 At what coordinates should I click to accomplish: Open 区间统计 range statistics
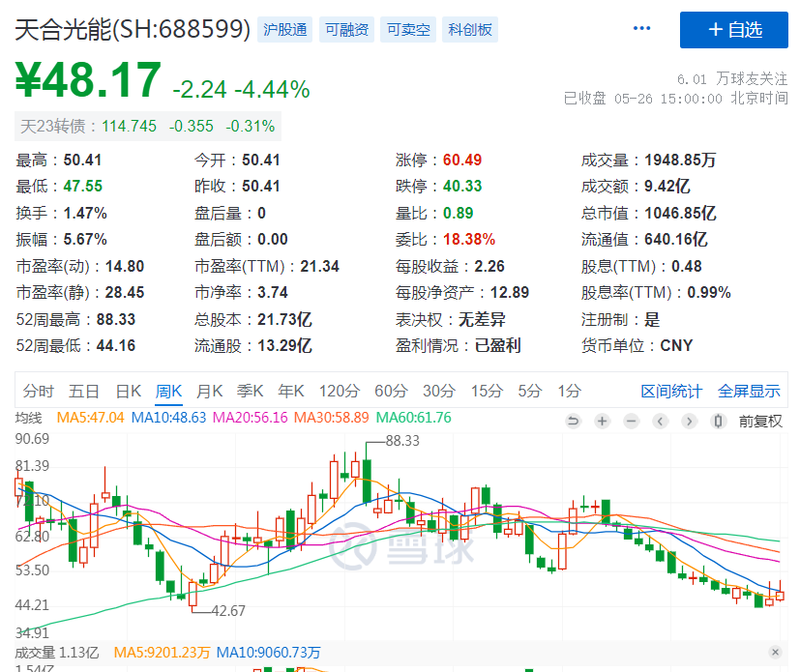point(671,391)
